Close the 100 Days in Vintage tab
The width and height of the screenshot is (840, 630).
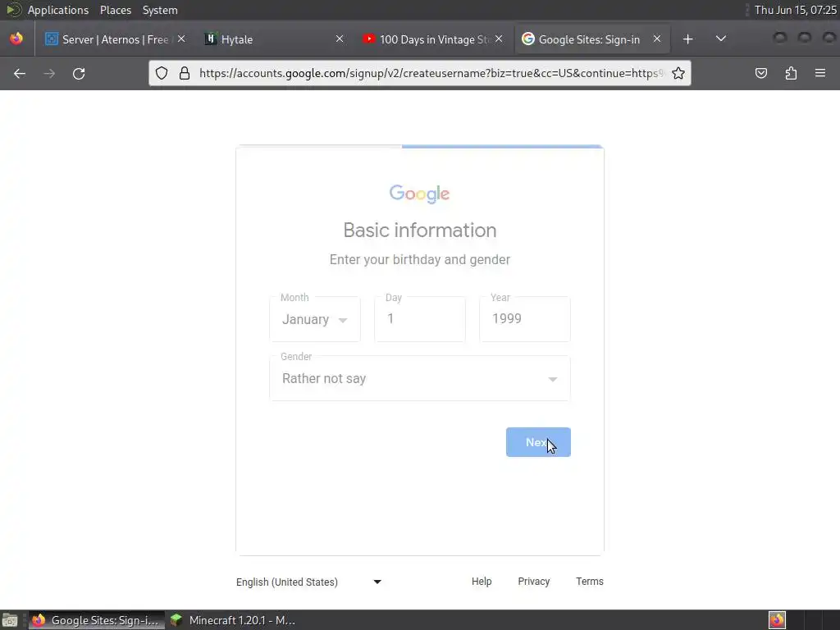click(499, 39)
